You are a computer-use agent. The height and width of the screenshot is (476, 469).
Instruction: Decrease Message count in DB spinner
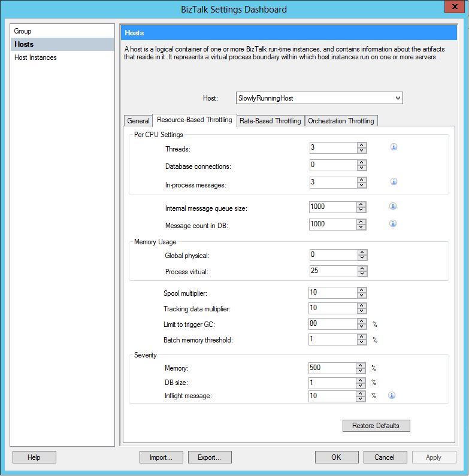[361, 227]
